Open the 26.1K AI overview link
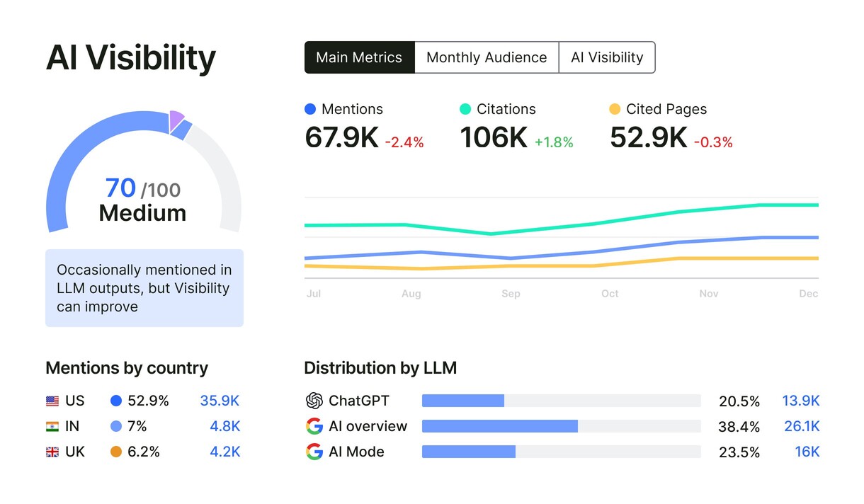 [802, 426]
